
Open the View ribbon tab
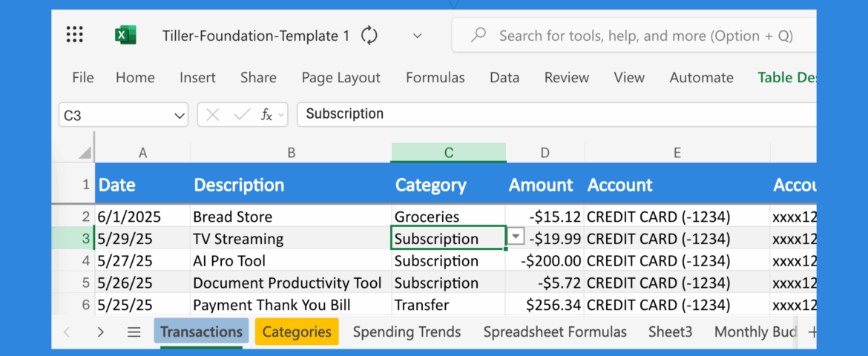pyautogui.click(x=629, y=78)
